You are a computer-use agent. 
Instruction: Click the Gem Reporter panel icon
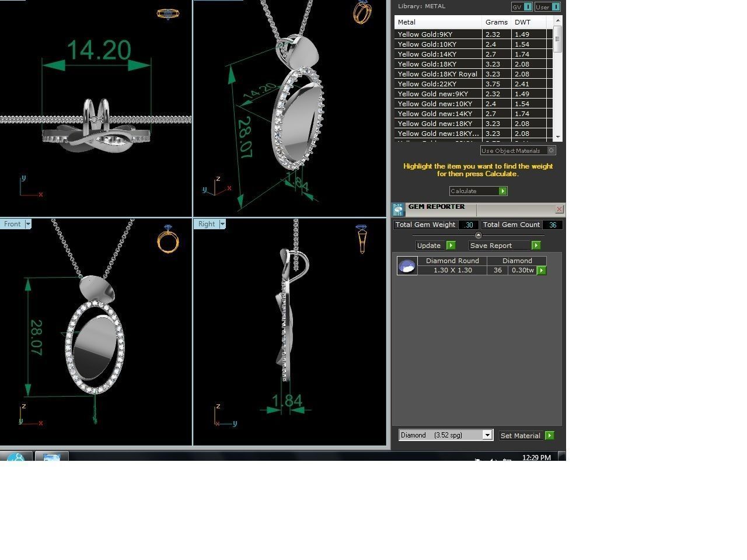pyautogui.click(x=398, y=209)
